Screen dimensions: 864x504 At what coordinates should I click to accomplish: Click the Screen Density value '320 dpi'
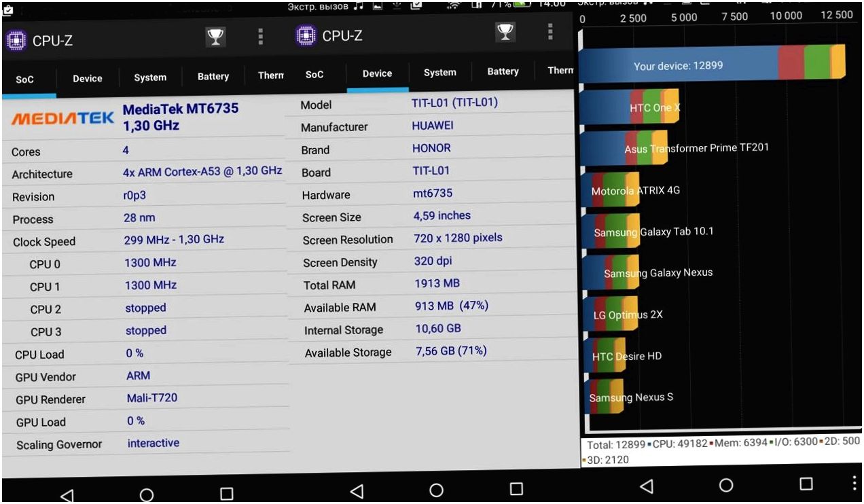pyautogui.click(x=433, y=261)
